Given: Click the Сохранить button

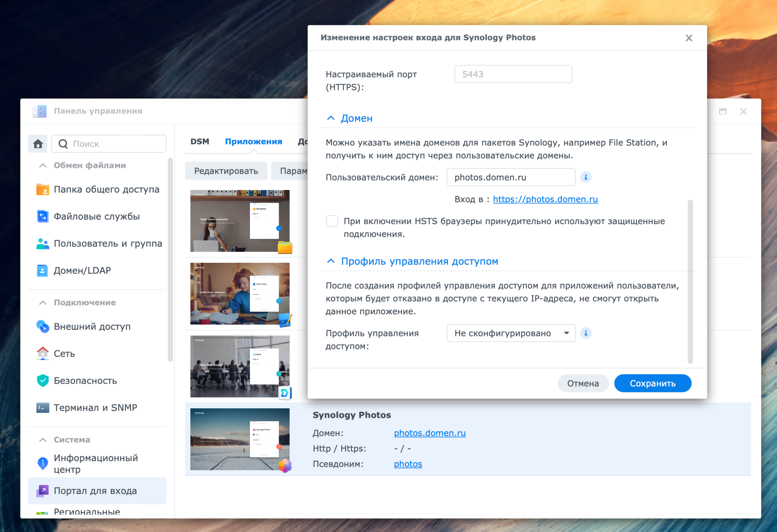Looking at the screenshot, I should (653, 383).
